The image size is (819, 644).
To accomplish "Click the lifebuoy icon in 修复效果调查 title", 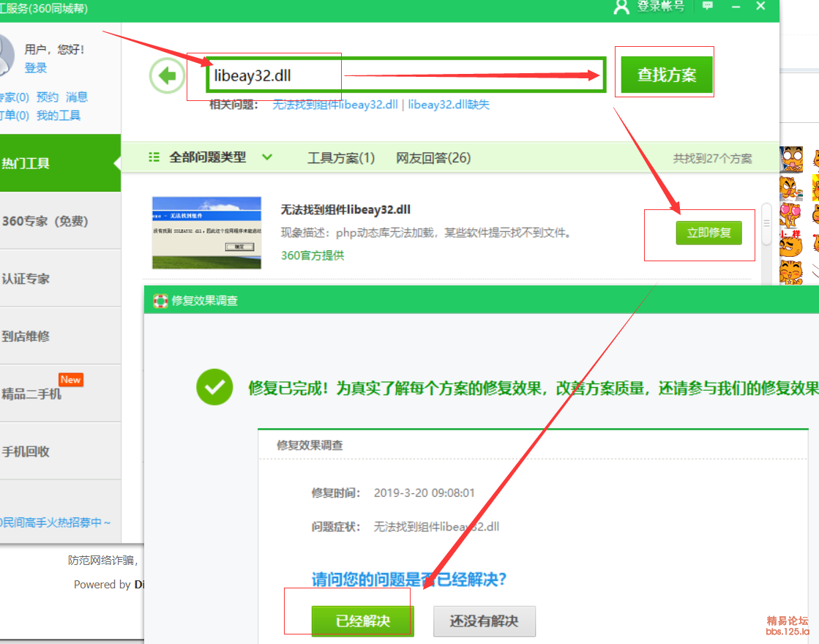I will tap(160, 301).
